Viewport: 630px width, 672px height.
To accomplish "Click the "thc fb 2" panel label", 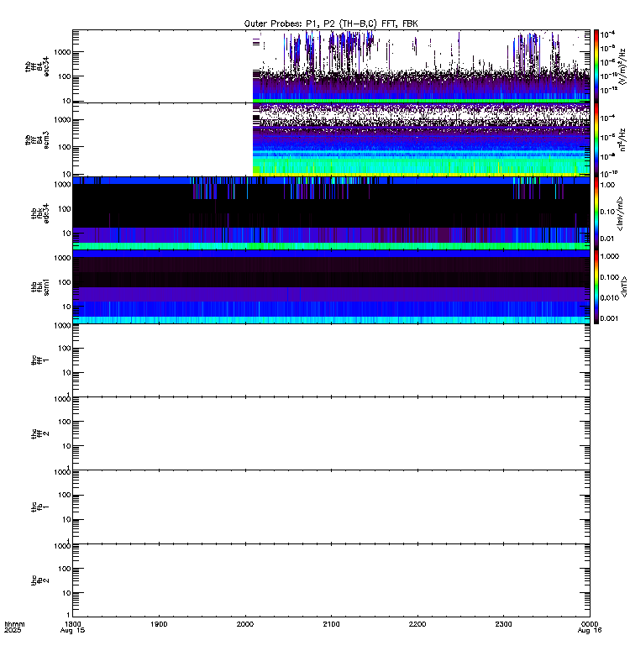I will point(40,580).
